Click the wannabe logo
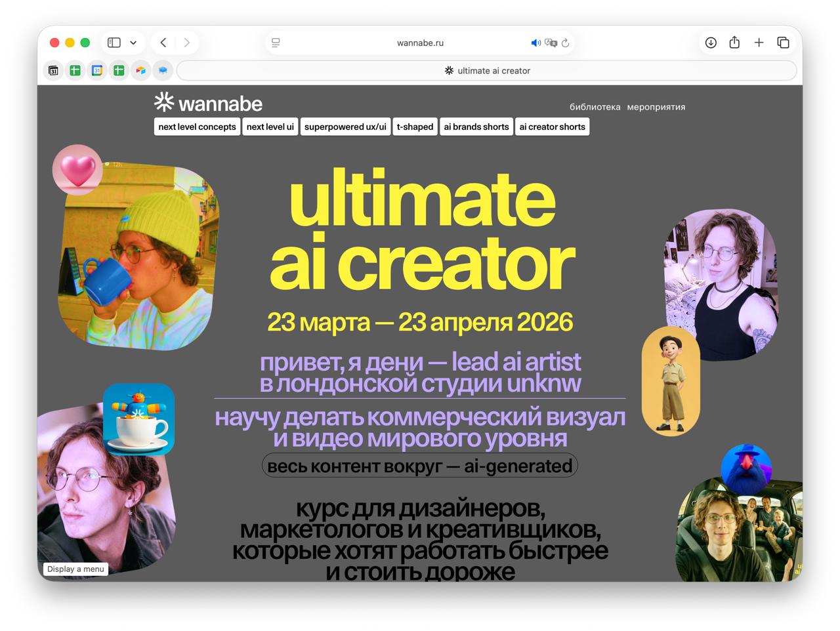This screenshot has height=631, width=840. coord(208,103)
